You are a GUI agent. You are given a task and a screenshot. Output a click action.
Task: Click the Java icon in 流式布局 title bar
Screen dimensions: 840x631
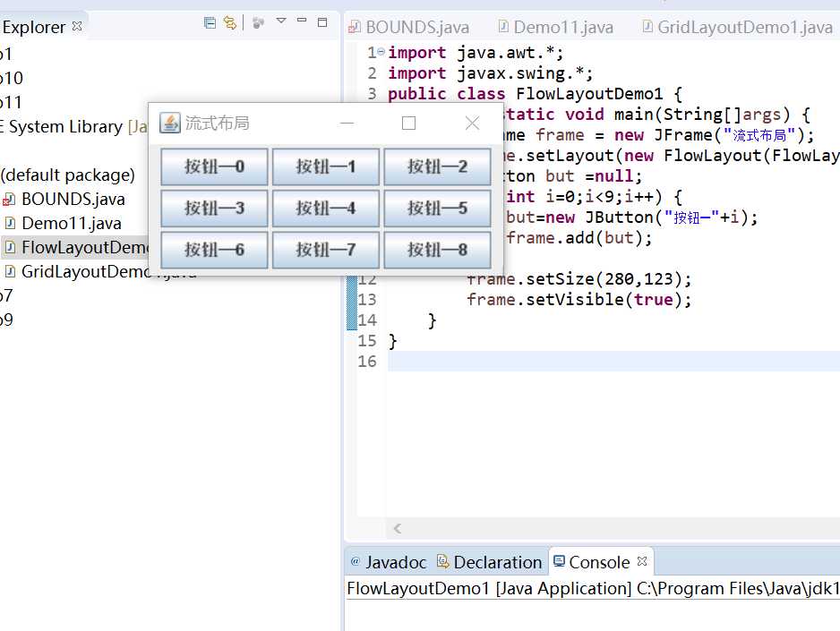(170, 124)
